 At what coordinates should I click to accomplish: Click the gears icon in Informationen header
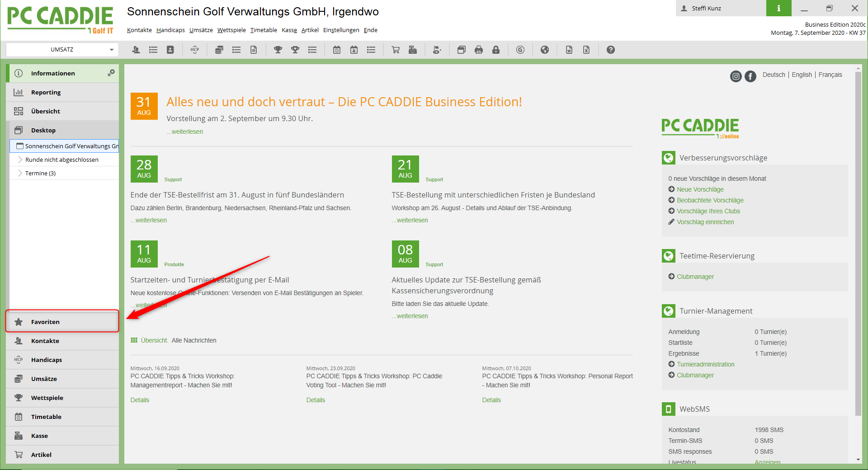click(x=111, y=73)
